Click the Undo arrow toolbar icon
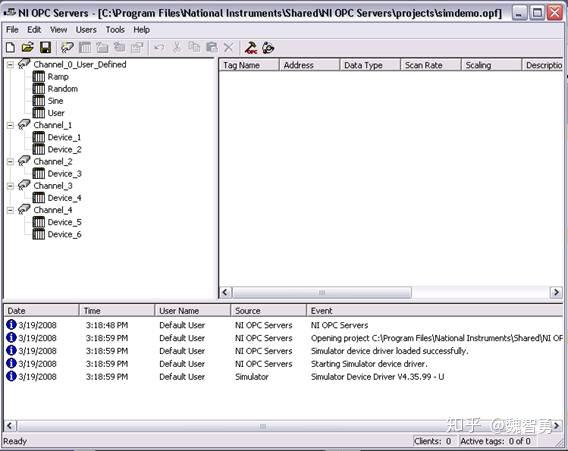The image size is (568, 451). (x=159, y=47)
